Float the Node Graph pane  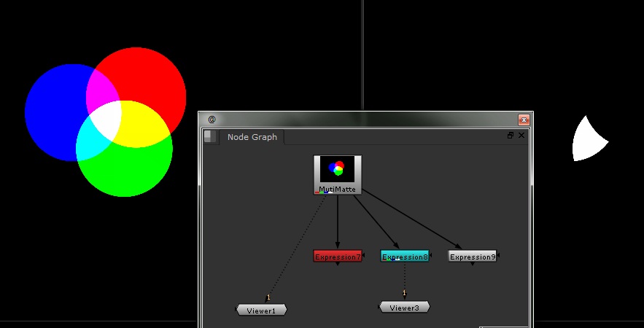511,136
